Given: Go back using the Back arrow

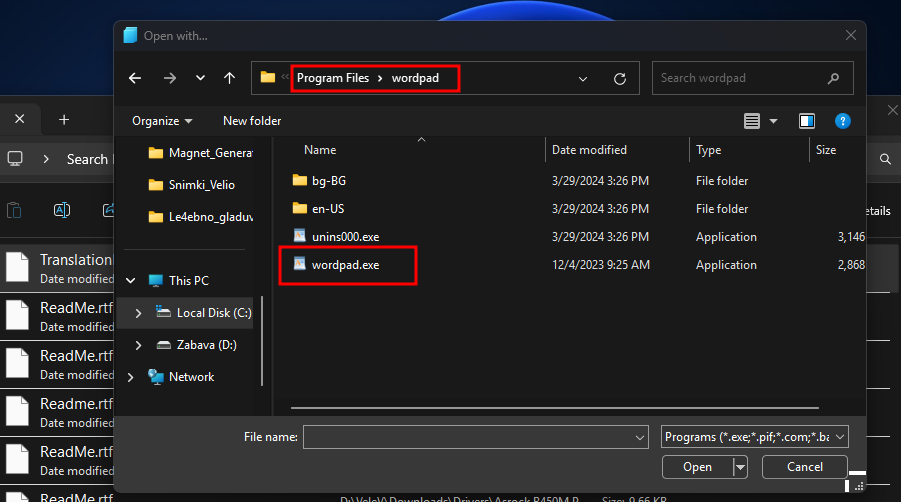Looking at the screenshot, I should click(135, 78).
